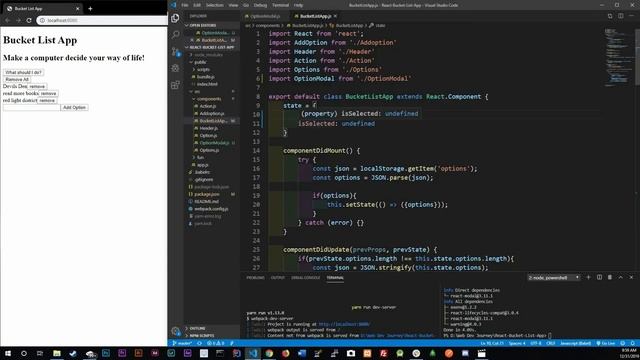
Task: Open package.json in the file explorer
Action: tap(207, 194)
